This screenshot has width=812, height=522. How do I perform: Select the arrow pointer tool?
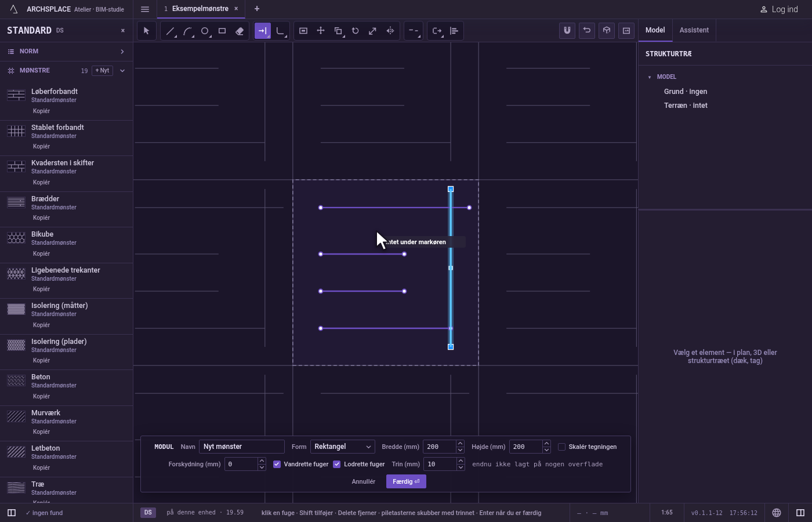[x=147, y=31]
